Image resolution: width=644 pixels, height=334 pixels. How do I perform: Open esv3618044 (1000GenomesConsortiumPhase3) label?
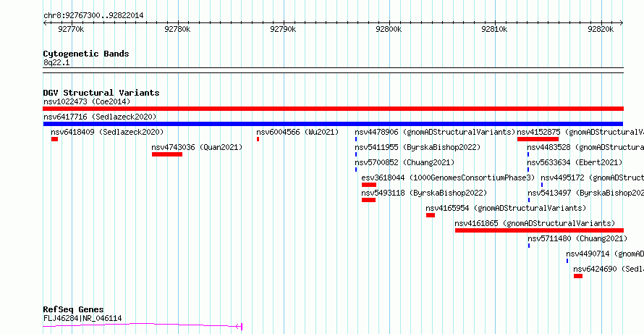[448, 178]
